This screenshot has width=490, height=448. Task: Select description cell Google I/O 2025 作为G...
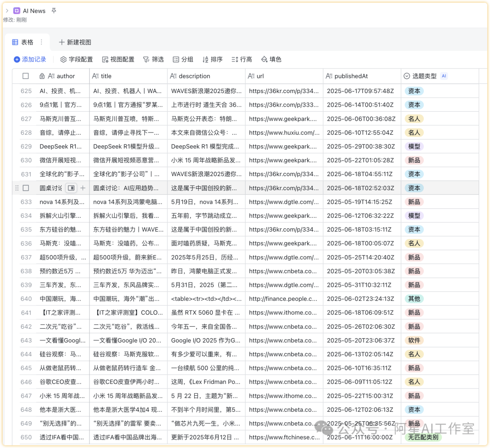pyautogui.click(x=206, y=340)
